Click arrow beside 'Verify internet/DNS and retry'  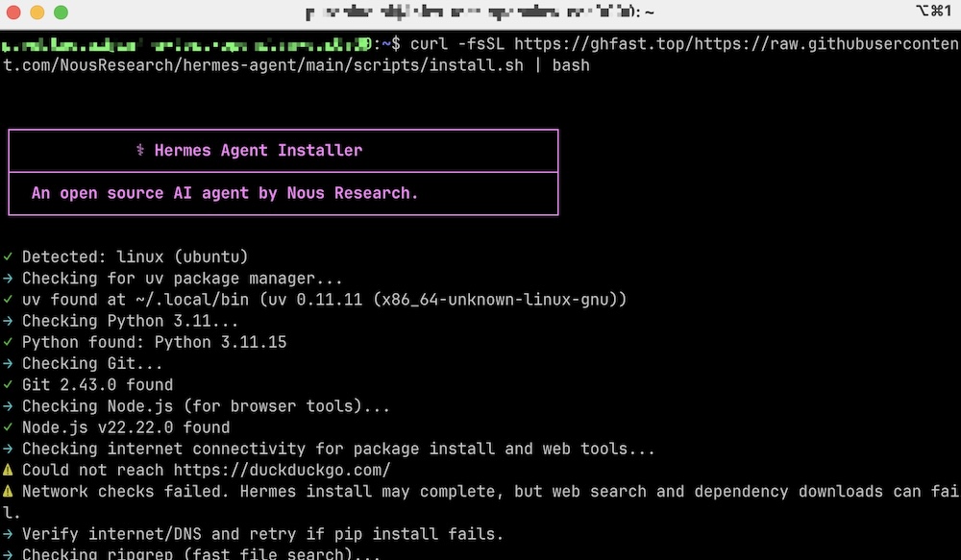pyautogui.click(x=8, y=534)
